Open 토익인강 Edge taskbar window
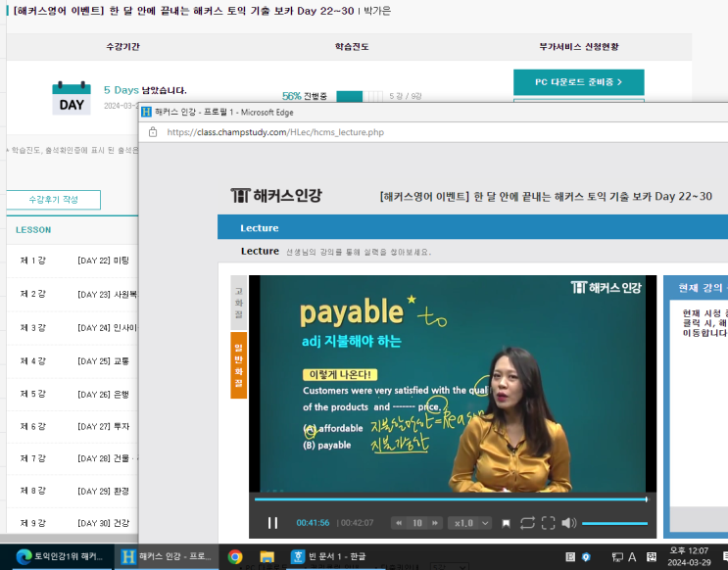728x570 pixels. pyautogui.click(x=58, y=556)
